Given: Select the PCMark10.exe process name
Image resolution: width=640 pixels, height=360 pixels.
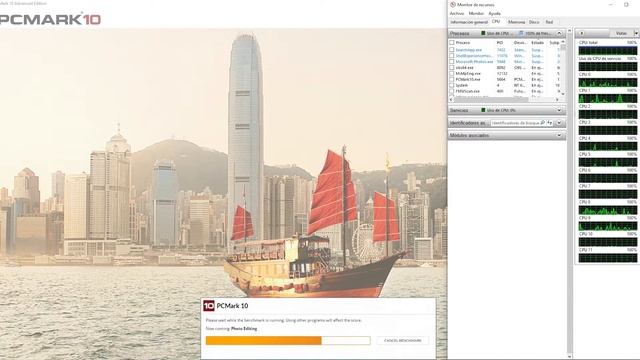Looking at the screenshot, I should (468, 79).
